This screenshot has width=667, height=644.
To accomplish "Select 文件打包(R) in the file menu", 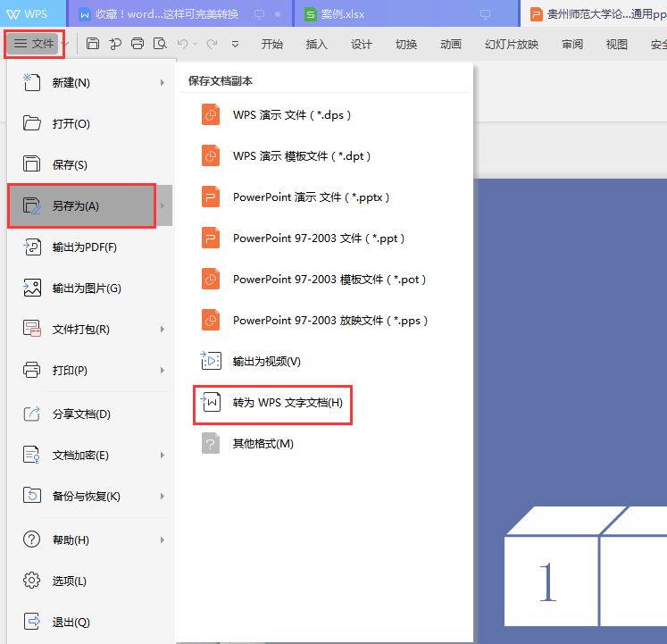I will click(90, 330).
